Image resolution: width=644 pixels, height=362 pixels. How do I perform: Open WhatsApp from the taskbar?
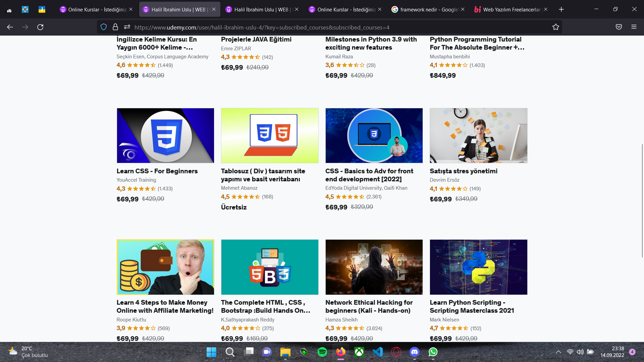(x=433, y=352)
